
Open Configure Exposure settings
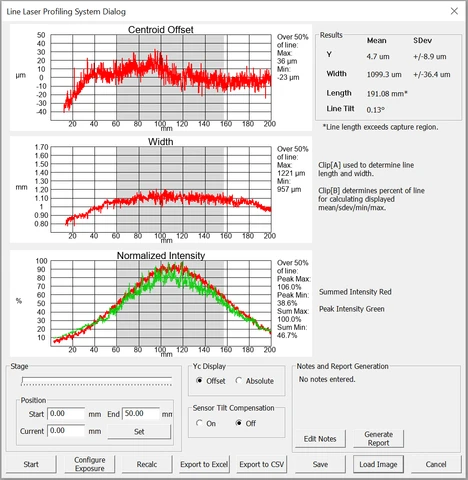click(x=90, y=464)
